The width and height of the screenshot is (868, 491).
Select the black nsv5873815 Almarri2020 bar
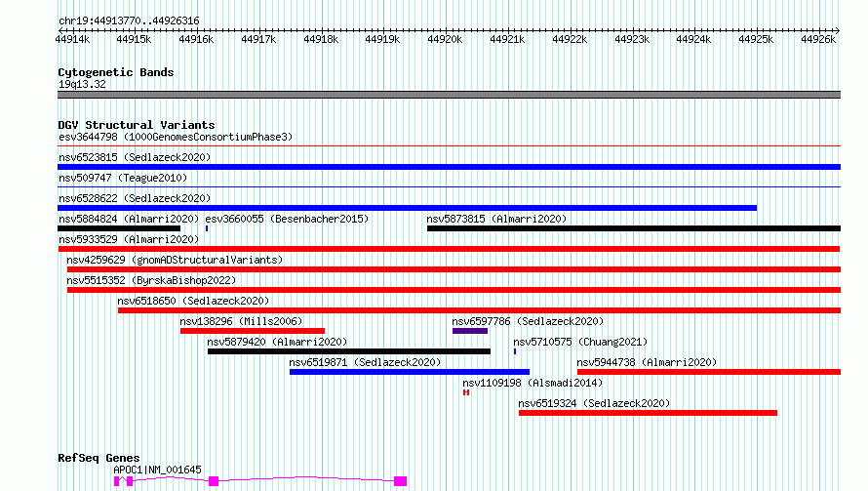(x=634, y=228)
